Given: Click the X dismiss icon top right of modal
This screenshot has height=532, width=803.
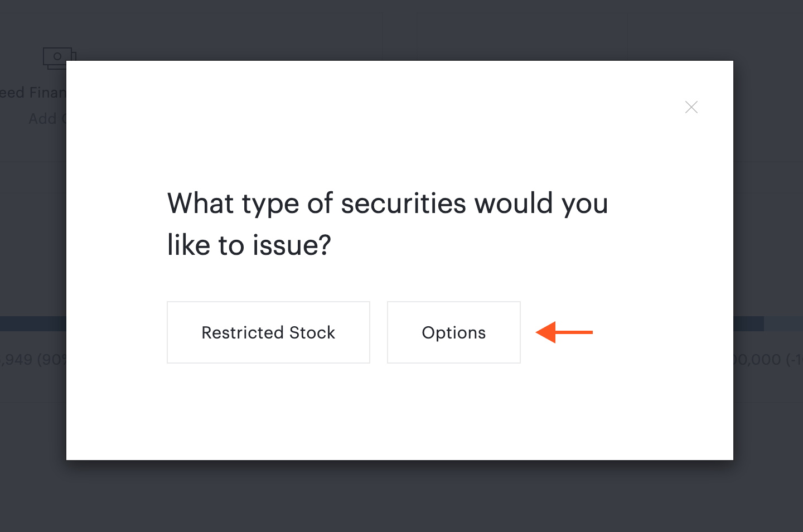Looking at the screenshot, I should (691, 107).
